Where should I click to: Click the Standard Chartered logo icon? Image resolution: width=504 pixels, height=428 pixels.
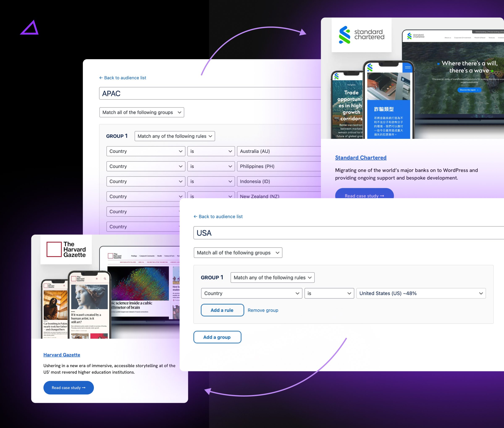pos(345,35)
